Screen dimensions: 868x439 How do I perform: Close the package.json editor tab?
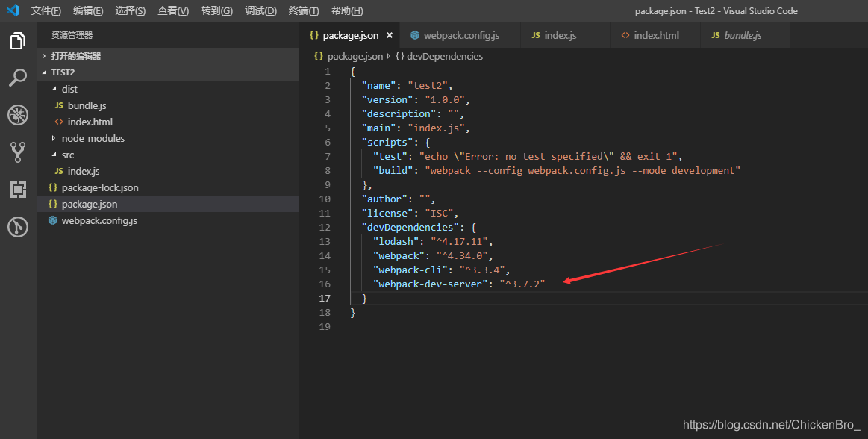tap(390, 35)
